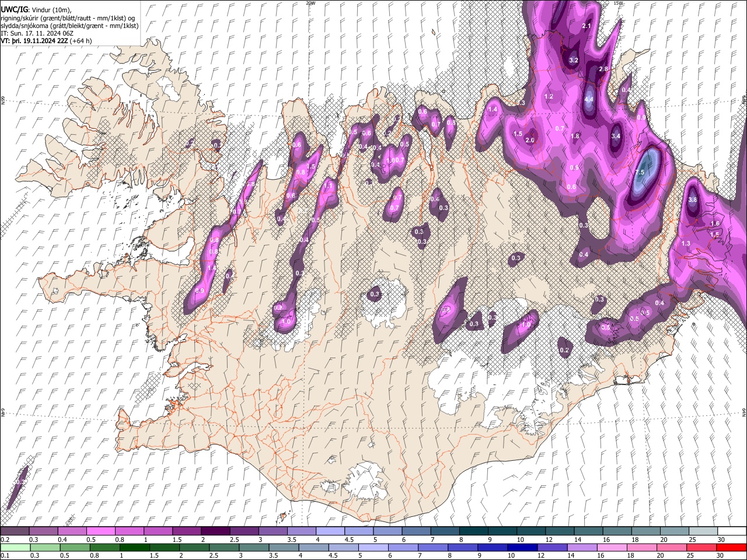Click the 2.0 value label
The height and width of the screenshot is (560, 747).
530,141
